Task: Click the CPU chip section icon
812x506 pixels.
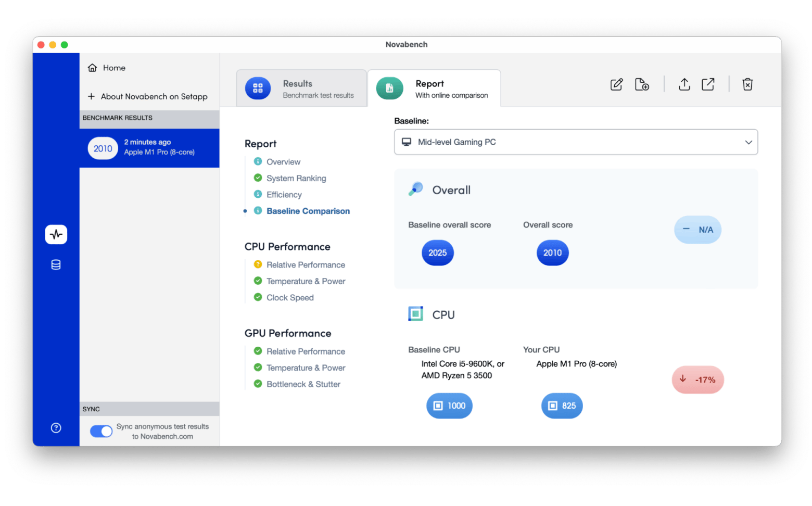Action: point(415,314)
